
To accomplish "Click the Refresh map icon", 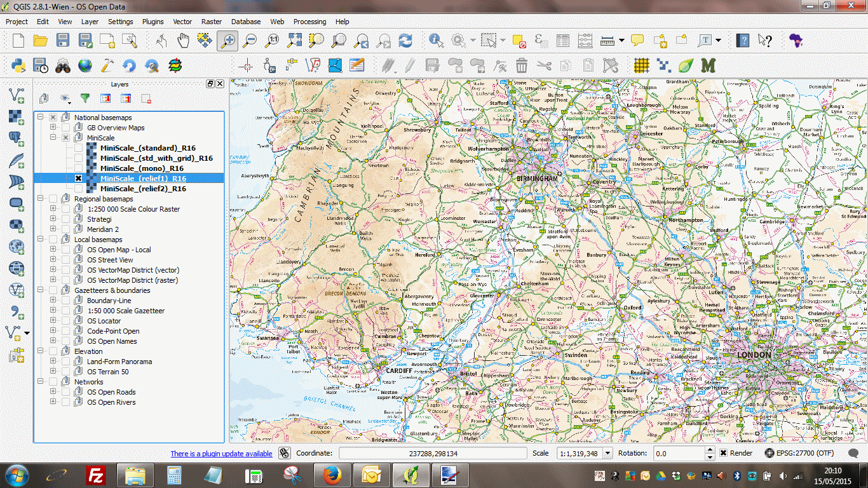I will tap(405, 41).
